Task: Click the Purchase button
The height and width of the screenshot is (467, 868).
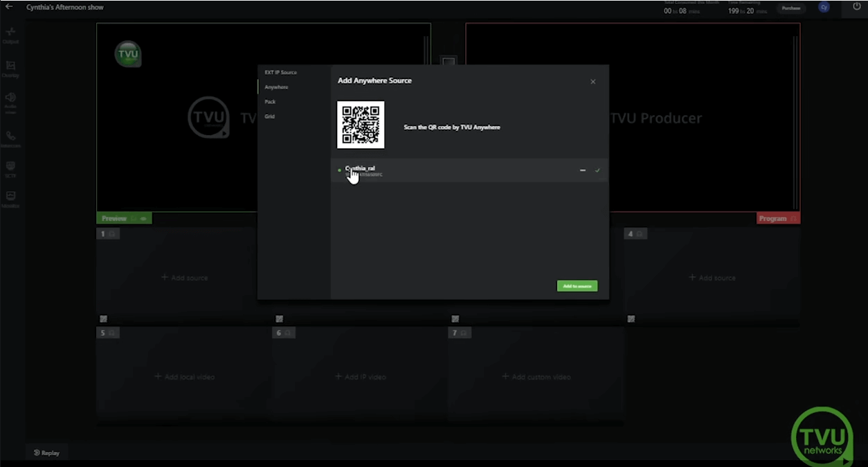Action: click(x=791, y=8)
